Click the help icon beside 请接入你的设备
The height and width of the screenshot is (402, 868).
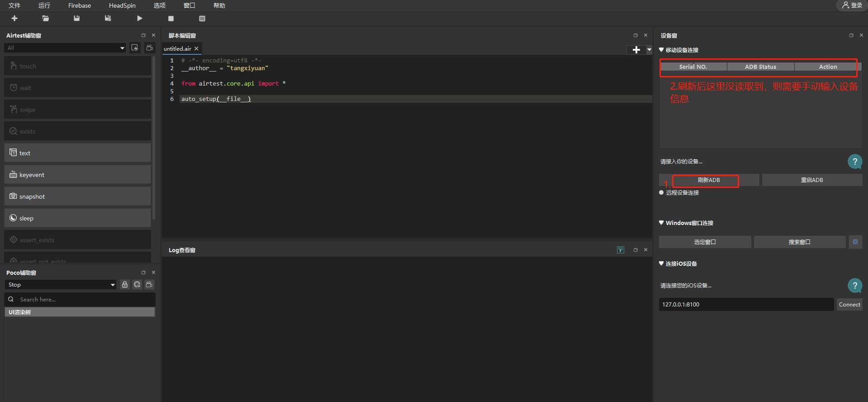coord(854,162)
